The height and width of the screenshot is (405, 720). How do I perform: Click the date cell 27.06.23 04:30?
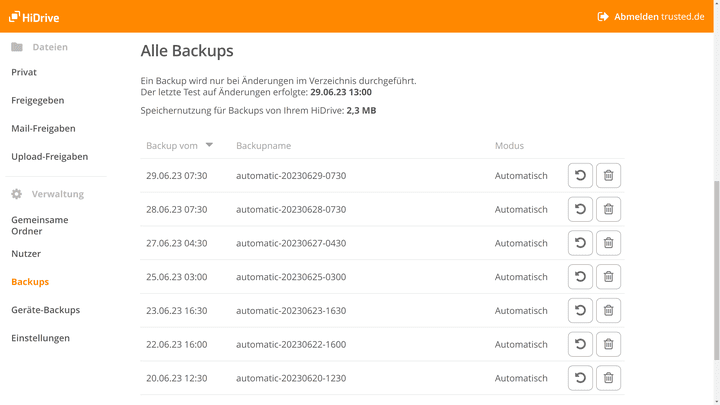(x=177, y=243)
